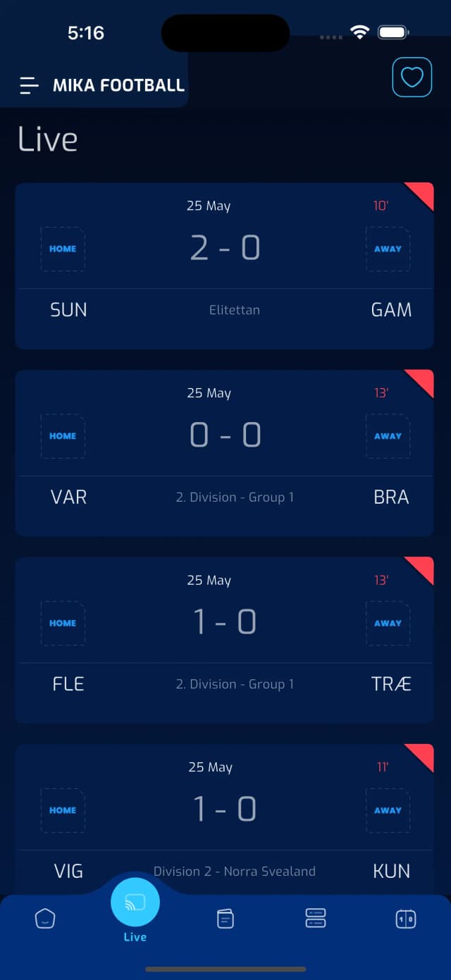Open the SUN vs GAM 2 - 0 score
Viewport: 451px width, 980px height.
point(225,248)
